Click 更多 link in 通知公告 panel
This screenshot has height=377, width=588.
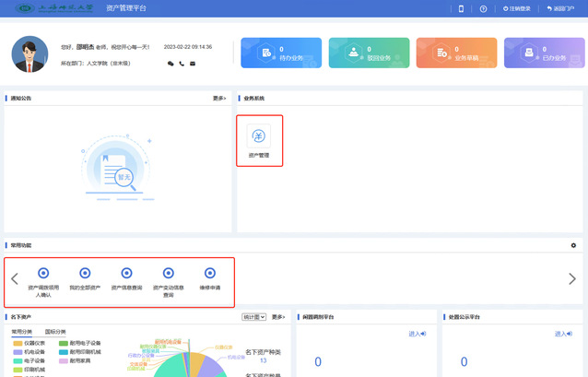pyautogui.click(x=219, y=98)
